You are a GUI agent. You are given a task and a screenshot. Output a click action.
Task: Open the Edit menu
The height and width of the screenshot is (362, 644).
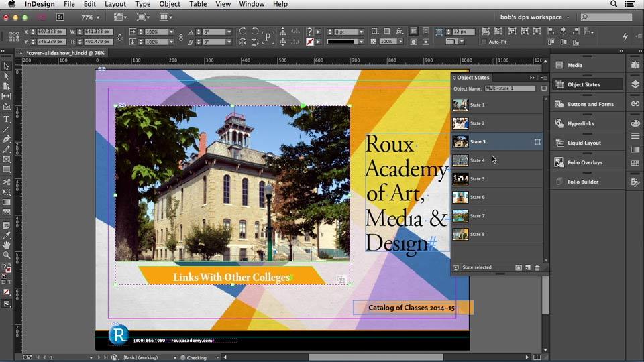point(89,4)
